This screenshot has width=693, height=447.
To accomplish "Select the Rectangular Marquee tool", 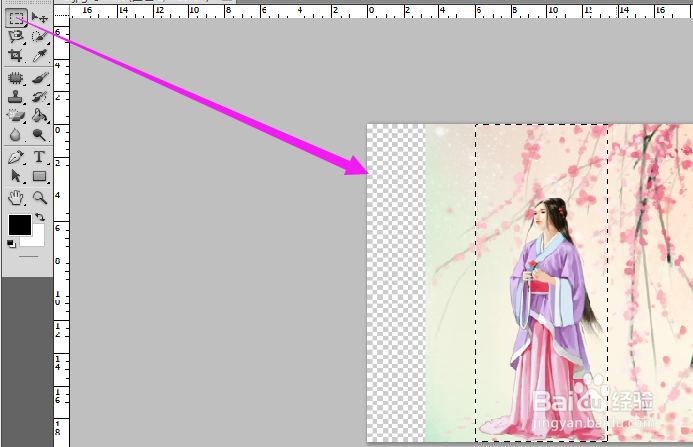I will click(x=16, y=18).
